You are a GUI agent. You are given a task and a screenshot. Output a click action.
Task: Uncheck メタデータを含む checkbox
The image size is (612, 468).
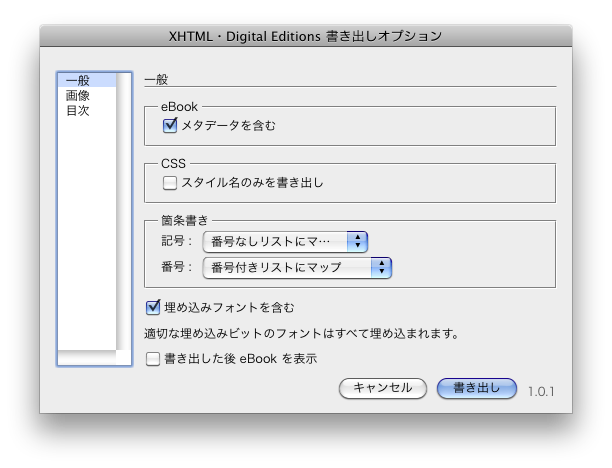coord(170,126)
